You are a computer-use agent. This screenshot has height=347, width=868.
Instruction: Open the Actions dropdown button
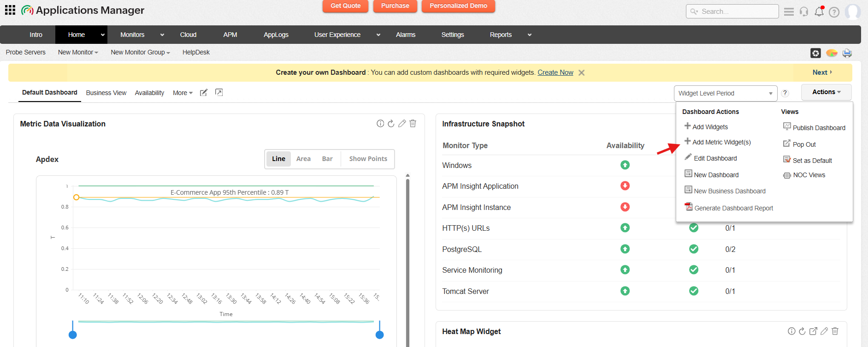(x=826, y=92)
